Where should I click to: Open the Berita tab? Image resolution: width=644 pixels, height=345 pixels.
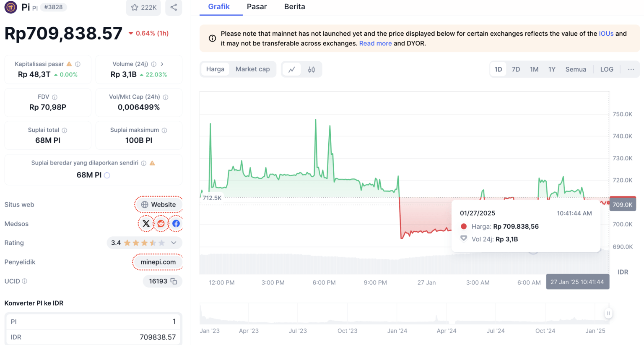(294, 7)
